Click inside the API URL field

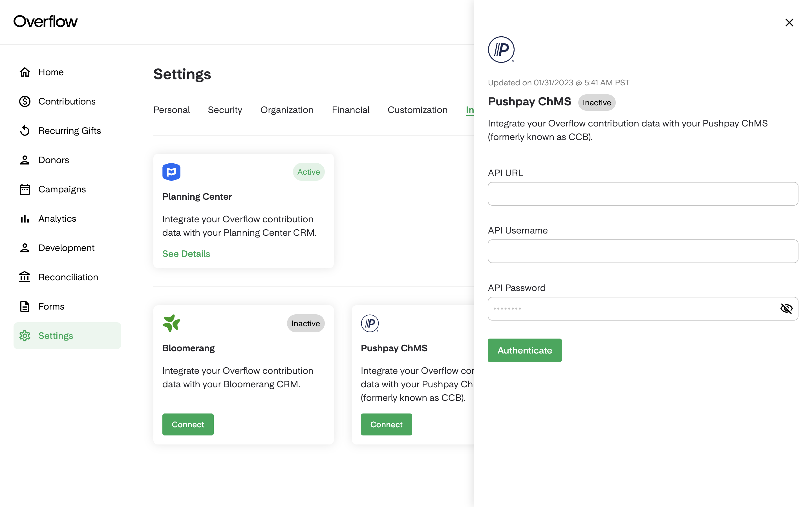643,194
